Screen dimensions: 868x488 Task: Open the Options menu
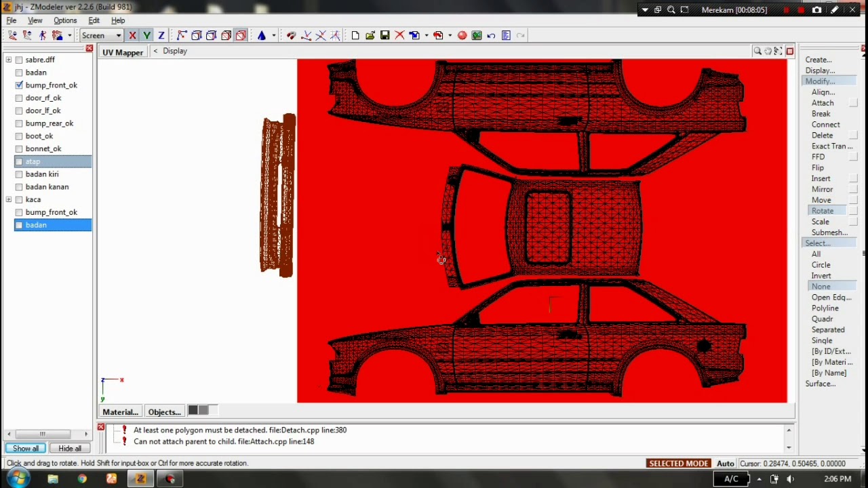tap(65, 20)
